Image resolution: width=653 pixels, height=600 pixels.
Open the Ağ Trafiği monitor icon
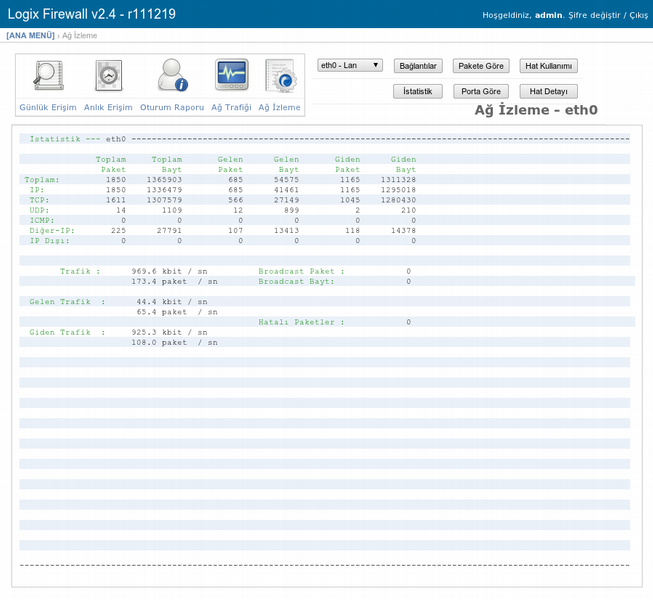232,75
